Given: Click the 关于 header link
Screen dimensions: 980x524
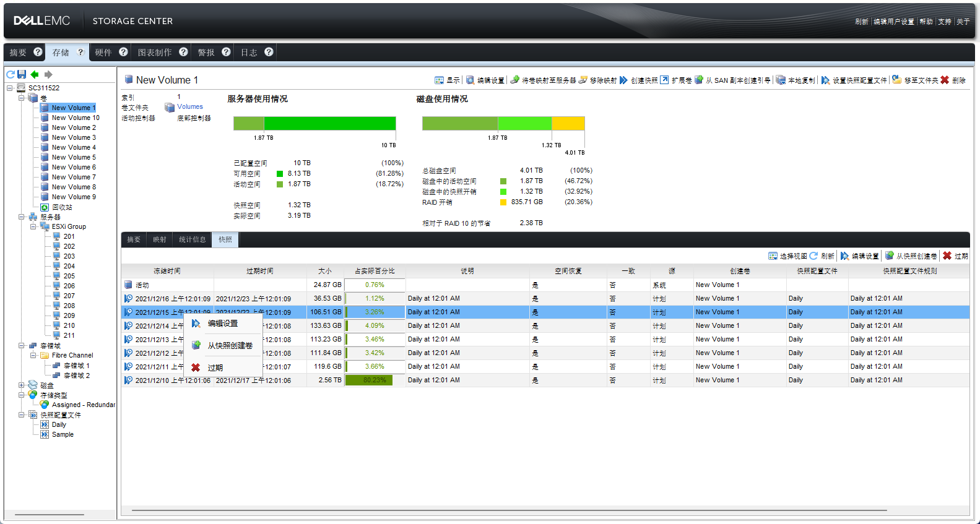Looking at the screenshot, I should coord(963,22).
